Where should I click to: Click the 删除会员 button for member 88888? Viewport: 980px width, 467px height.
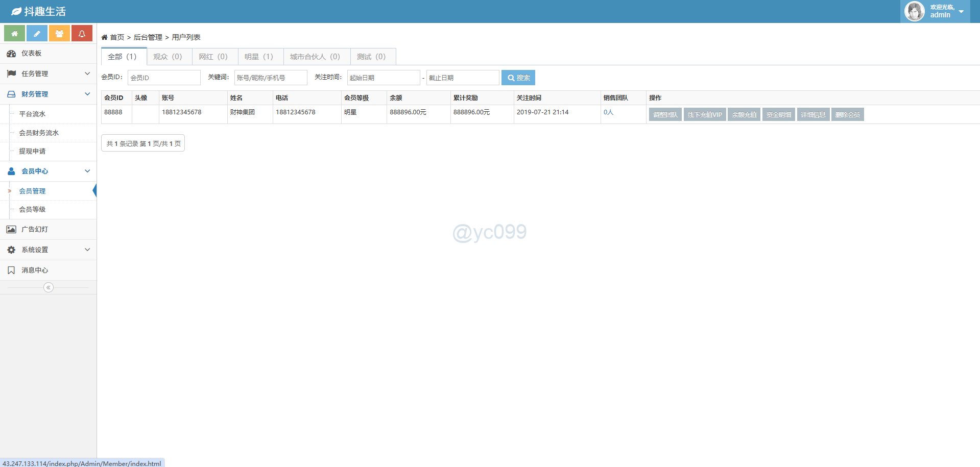[847, 115]
